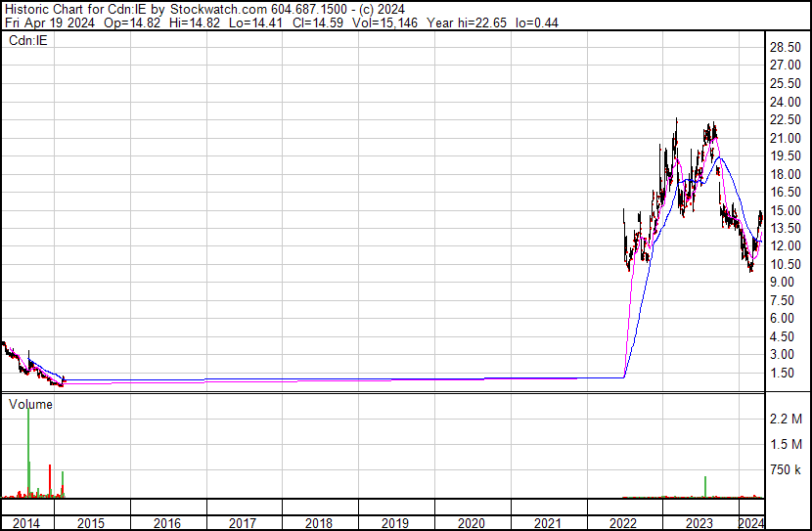Click the green volume spike in 2023
The image size is (812, 531).
click(704, 487)
